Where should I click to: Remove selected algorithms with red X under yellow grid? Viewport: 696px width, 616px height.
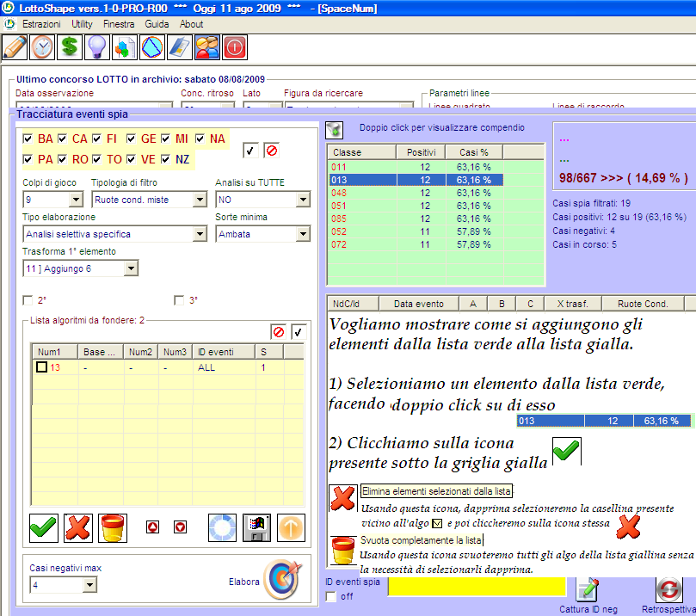(78, 527)
